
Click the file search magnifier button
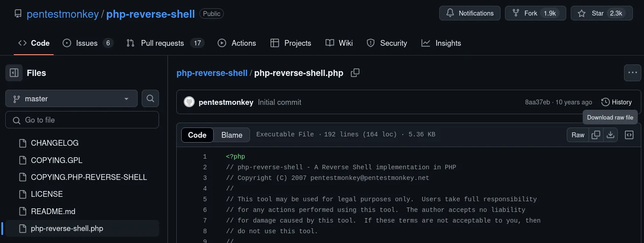[x=150, y=99]
